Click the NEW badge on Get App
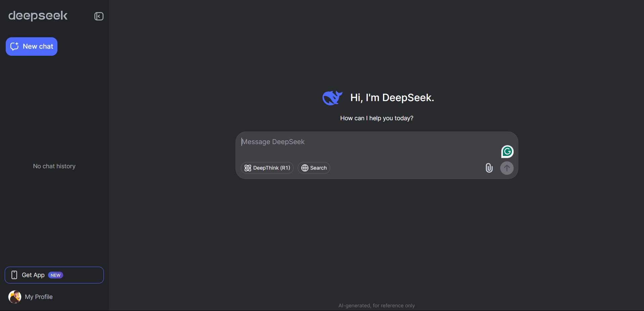This screenshot has height=311, width=644. pos(56,275)
